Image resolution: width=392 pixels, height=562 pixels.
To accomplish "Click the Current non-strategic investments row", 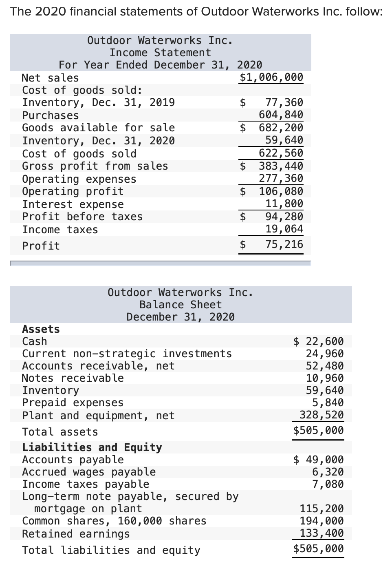I will click(x=126, y=354).
